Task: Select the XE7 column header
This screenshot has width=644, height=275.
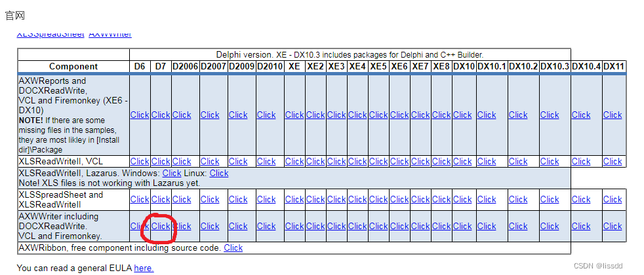Action: (420, 66)
